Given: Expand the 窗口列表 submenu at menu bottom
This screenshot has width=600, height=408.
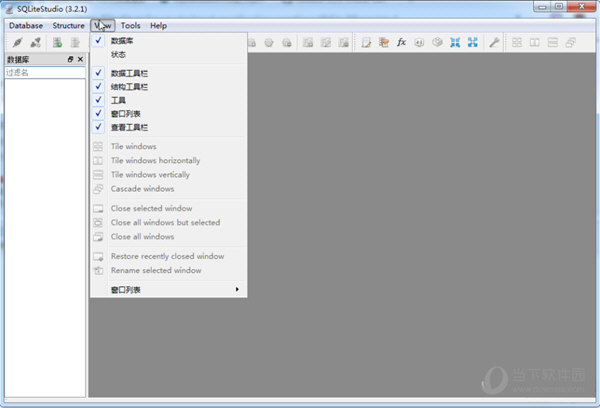Looking at the screenshot, I should (168, 290).
